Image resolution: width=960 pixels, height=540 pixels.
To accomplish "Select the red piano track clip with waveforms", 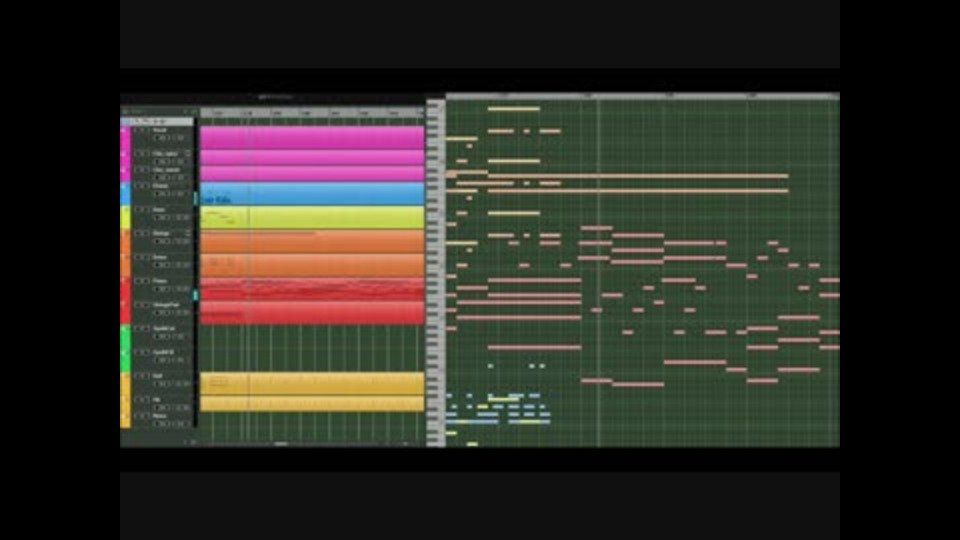I will [x=312, y=289].
